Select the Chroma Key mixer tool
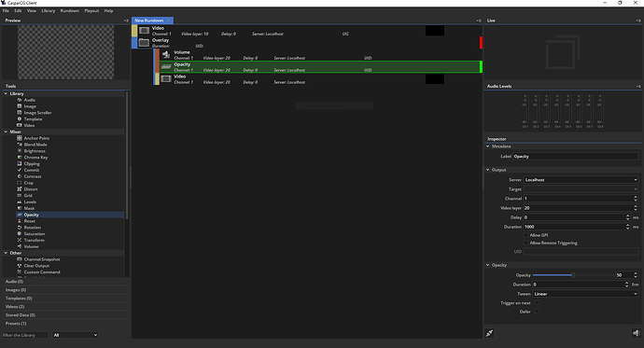This screenshot has height=348, width=644. (35, 157)
